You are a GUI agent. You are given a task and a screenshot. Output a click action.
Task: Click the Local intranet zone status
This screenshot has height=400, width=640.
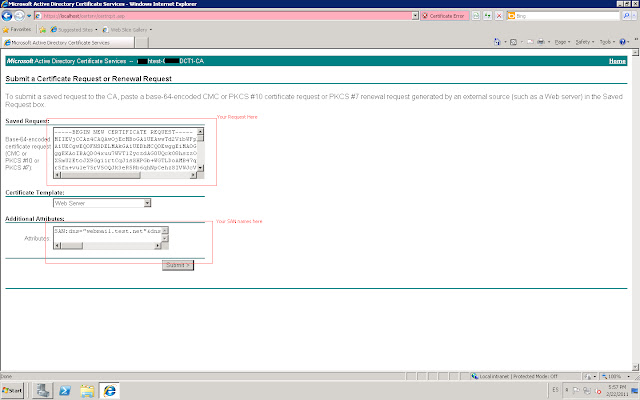pyautogui.click(x=514, y=376)
